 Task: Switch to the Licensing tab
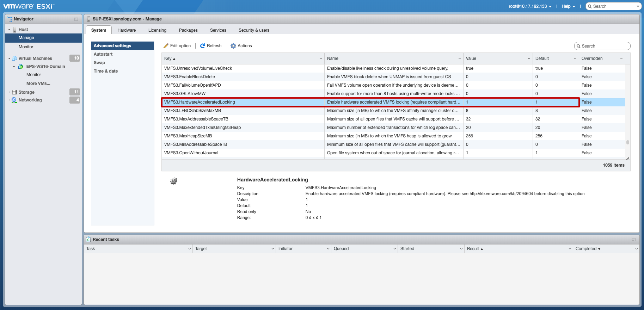[157, 30]
